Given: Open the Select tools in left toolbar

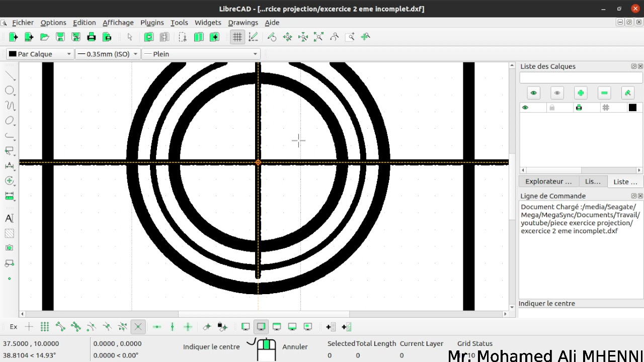Looking at the screenshot, I should (10, 151).
